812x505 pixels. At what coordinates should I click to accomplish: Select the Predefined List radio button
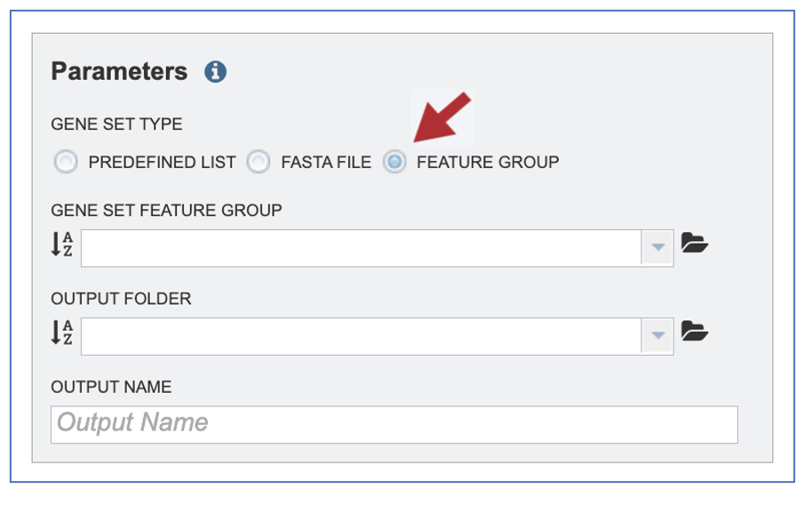coord(66,162)
